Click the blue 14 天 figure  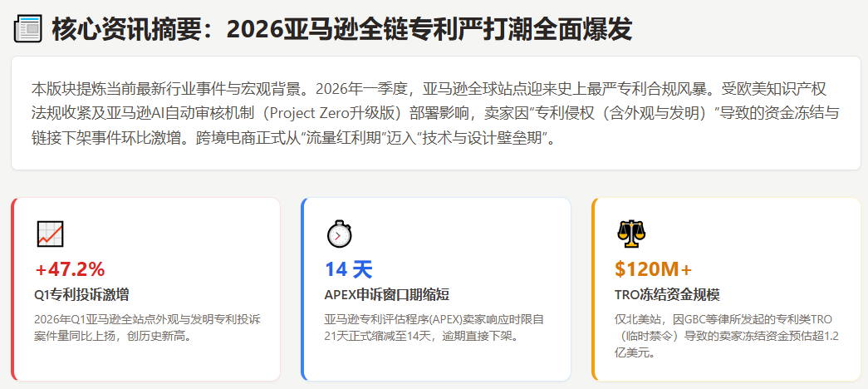(348, 269)
